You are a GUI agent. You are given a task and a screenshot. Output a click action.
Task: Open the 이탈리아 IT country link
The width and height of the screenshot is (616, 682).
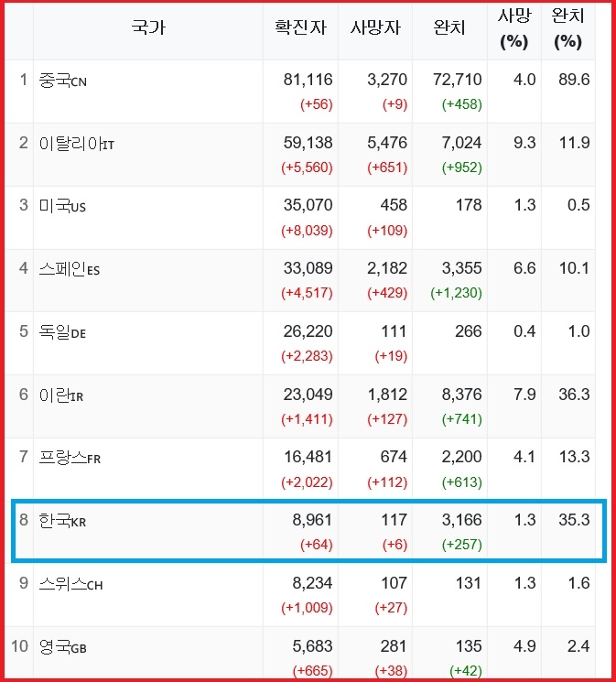[77, 144]
